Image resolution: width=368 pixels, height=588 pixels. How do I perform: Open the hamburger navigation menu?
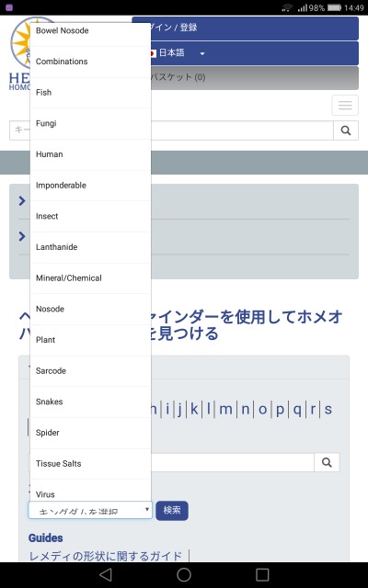click(345, 105)
